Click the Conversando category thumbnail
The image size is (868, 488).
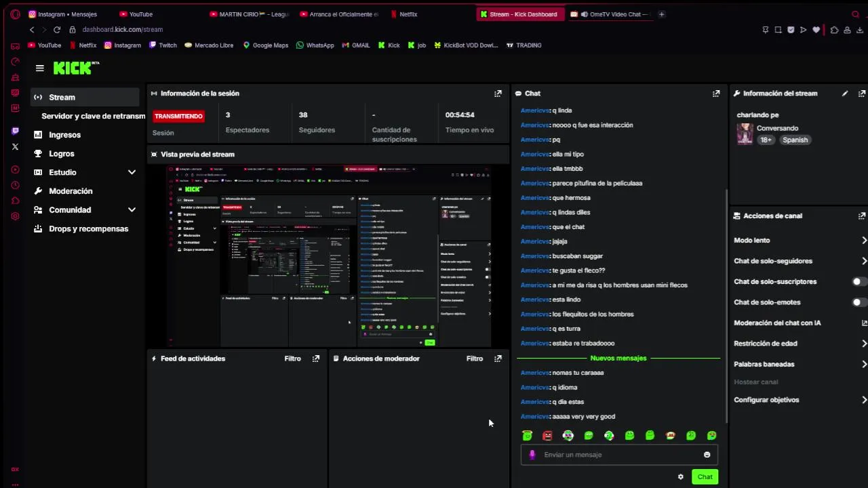[745, 134]
